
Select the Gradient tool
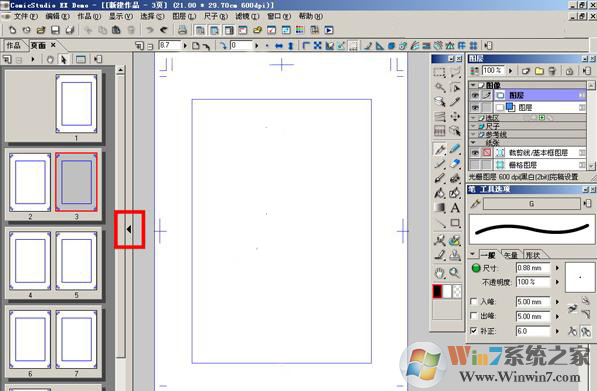440,208
